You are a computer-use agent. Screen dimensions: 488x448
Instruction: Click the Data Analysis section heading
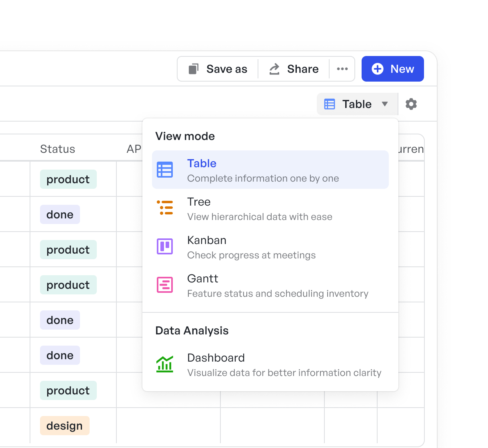[x=192, y=330]
